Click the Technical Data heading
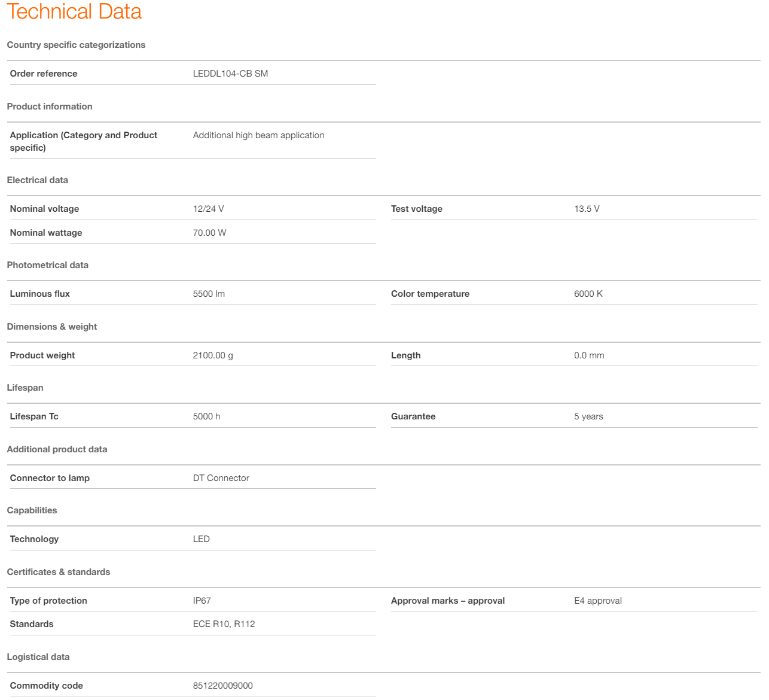Viewport: 769px width, 700px height. 74,12
